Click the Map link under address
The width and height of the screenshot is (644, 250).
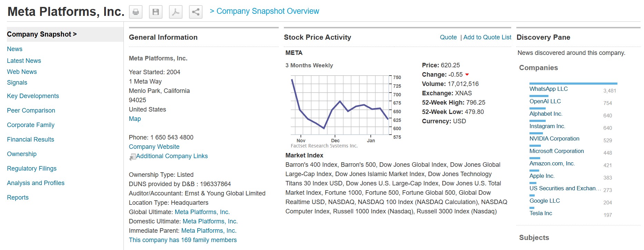coord(135,119)
